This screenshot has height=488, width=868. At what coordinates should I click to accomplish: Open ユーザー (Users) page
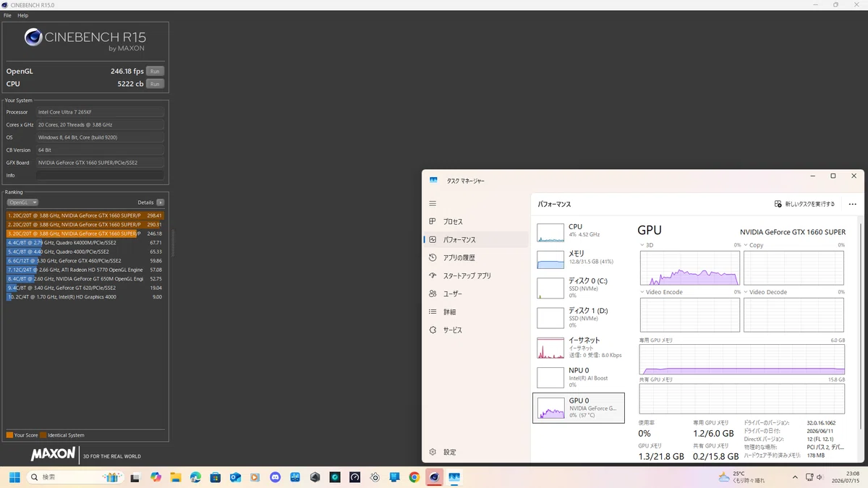(476, 294)
